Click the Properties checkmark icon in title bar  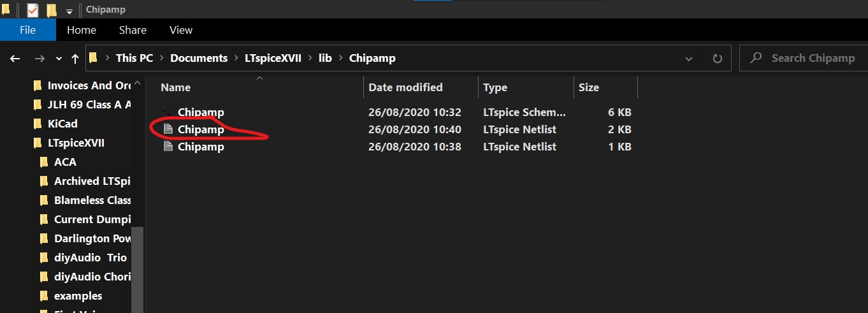pyautogui.click(x=33, y=10)
